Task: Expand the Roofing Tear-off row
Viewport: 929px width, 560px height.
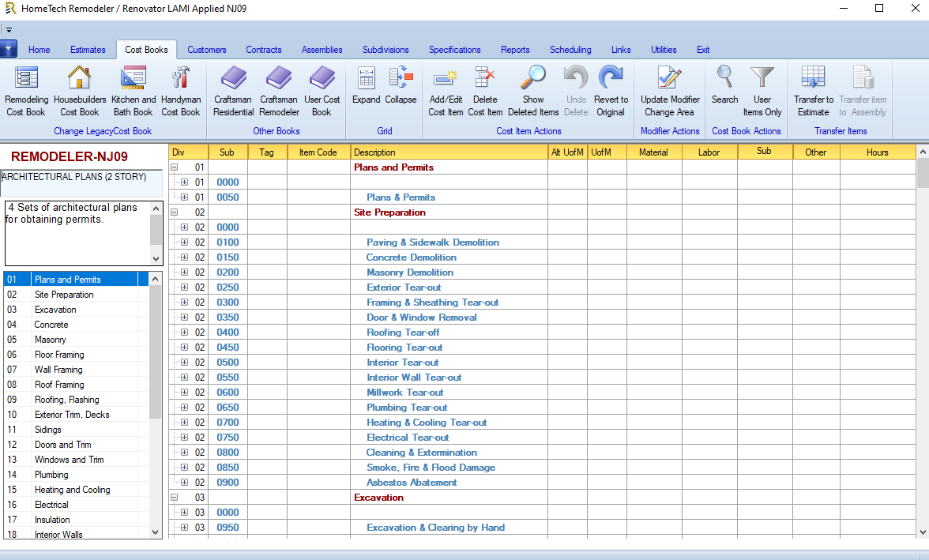Action: coord(184,333)
